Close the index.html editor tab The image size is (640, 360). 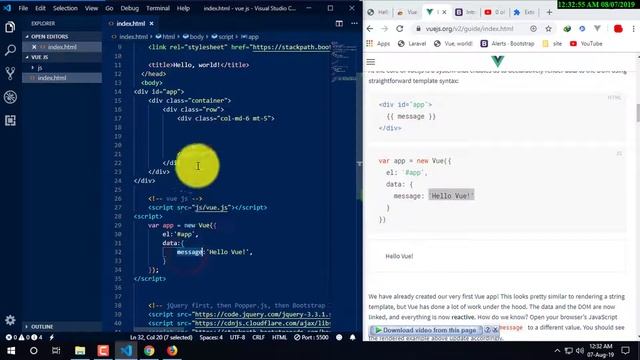[151, 24]
